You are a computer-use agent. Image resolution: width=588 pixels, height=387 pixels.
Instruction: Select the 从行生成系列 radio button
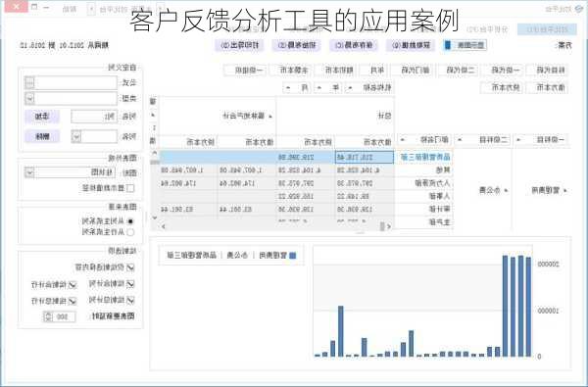pyautogui.click(x=130, y=232)
